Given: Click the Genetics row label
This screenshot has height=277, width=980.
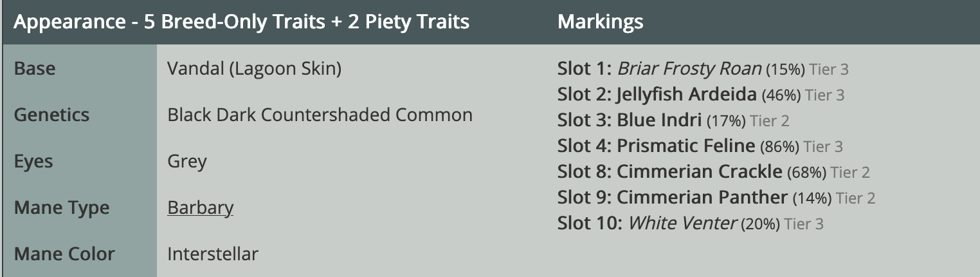Looking at the screenshot, I should 51,115.
